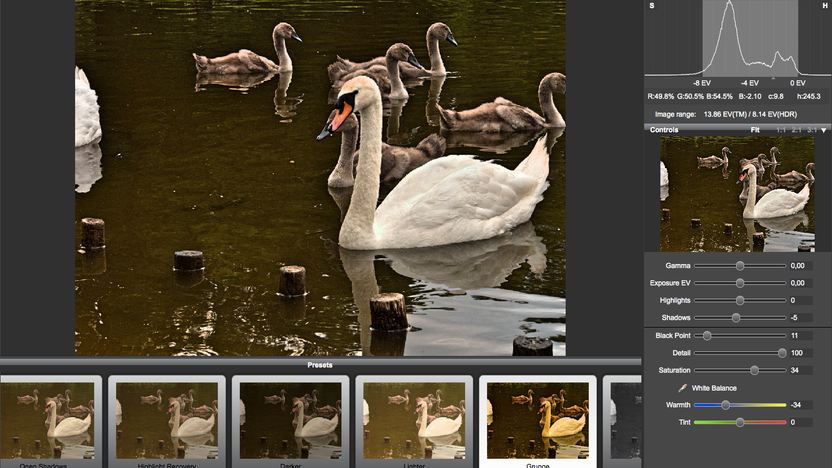
Task: Apply the Lighter preset thumbnail
Action: [414, 421]
